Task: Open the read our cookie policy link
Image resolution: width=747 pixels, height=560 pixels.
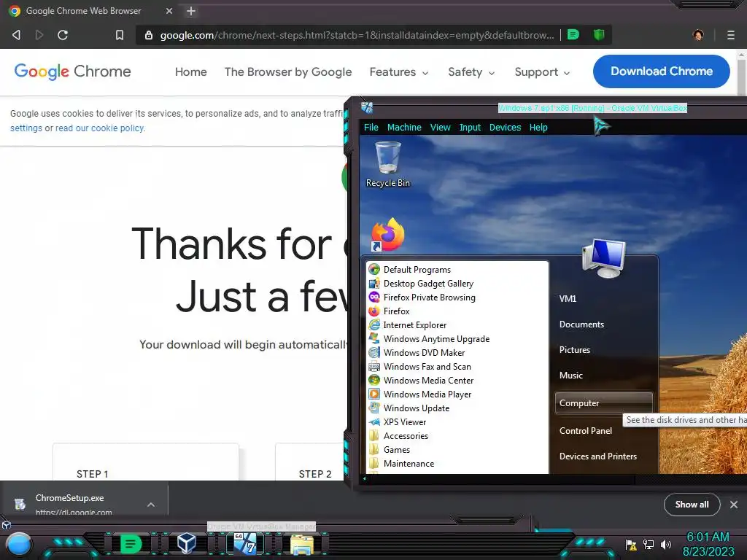Action: pos(100,128)
